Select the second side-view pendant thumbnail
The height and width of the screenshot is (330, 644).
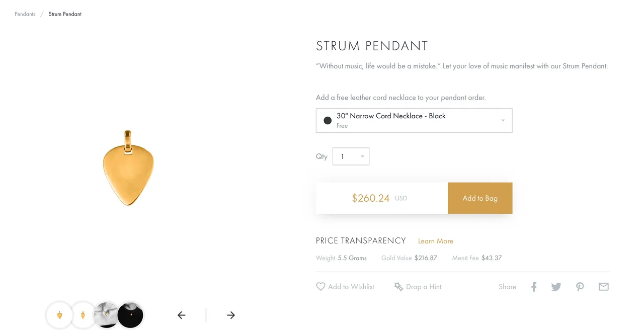[x=83, y=315]
